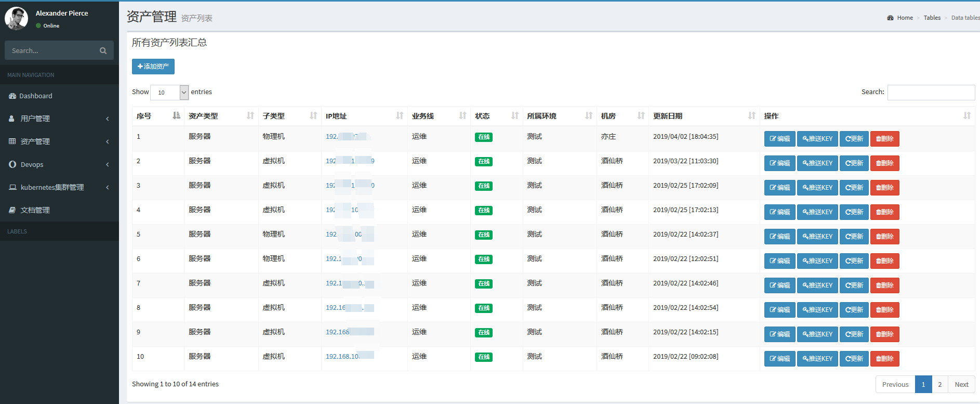Screen dimensions: 980x404
Task: Click the Home breadcrumb link
Action: (x=905, y=18)
